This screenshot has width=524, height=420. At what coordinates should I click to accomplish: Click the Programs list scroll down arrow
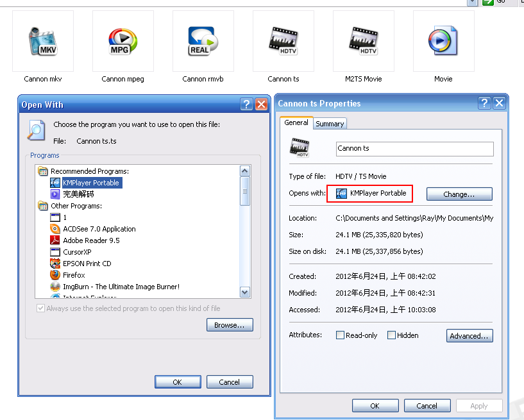click(245, 292)
